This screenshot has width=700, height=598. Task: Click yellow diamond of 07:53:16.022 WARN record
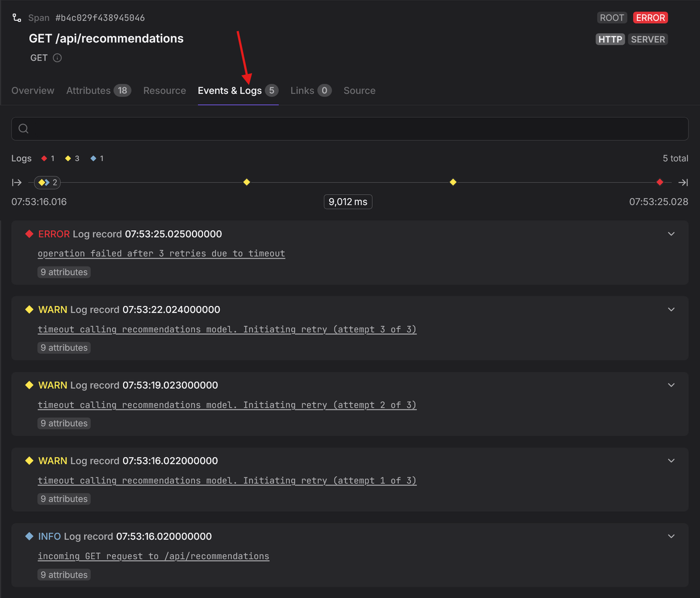(x=29, y=460)
